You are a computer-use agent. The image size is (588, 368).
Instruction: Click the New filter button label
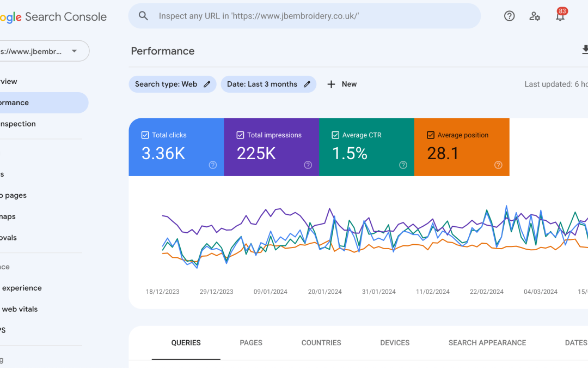tap(349, 84)
